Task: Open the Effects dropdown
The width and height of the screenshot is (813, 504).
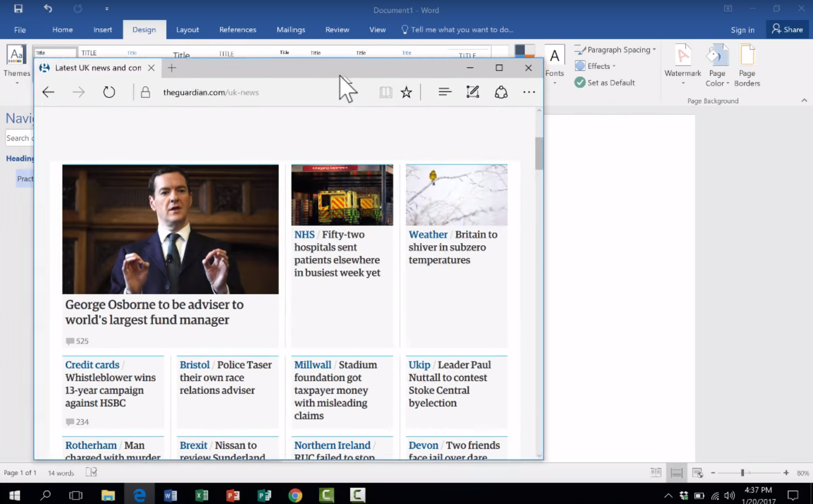Action: pos(595,66)
